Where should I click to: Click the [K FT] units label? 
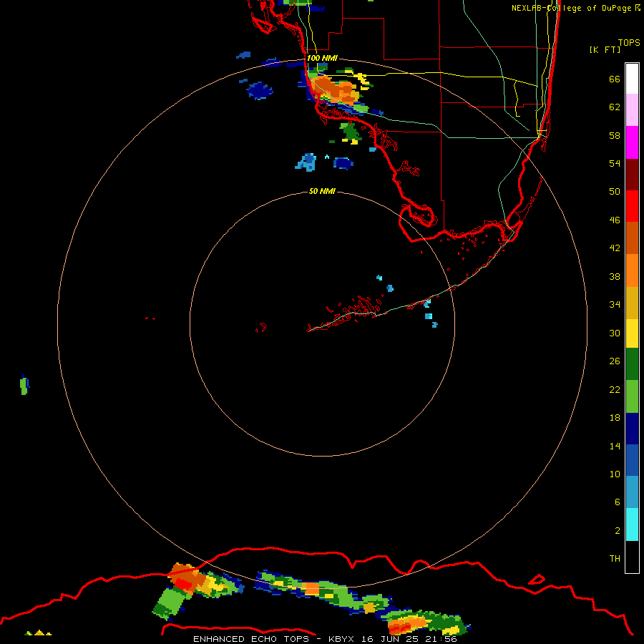605,49
